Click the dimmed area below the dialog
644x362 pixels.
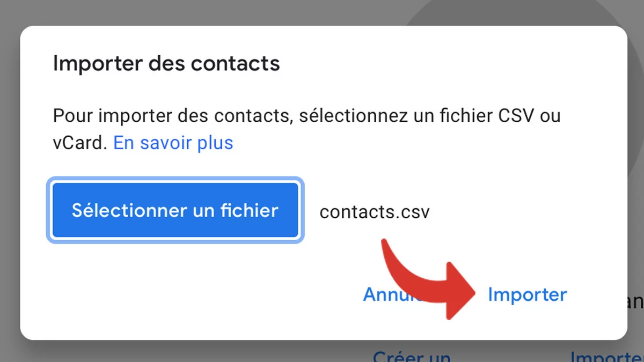[x=215, y=351]
